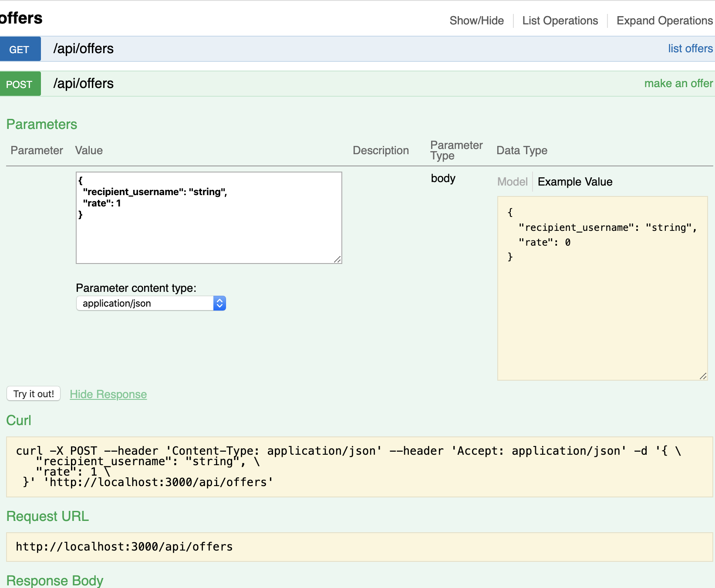Grab the body textarea resize handle
The width and height of the screenshot is (715, 588).
tap(337, 260)
